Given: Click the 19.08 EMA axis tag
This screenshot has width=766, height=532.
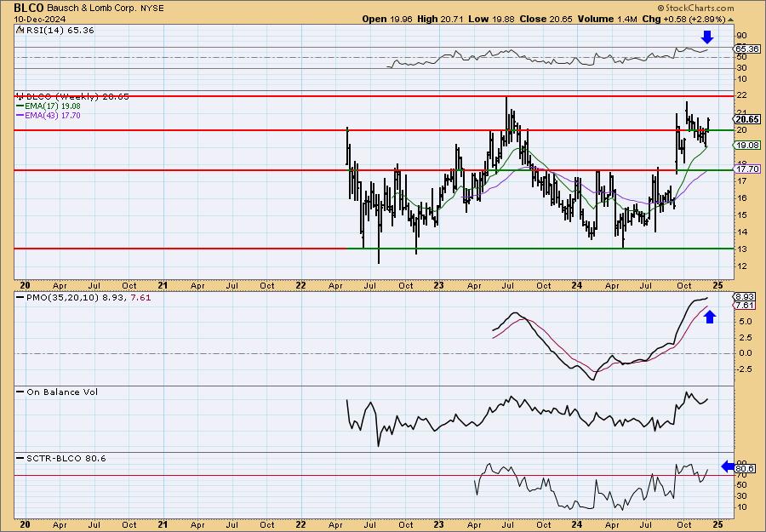Looking at the screenshot, I should (747, 145).
